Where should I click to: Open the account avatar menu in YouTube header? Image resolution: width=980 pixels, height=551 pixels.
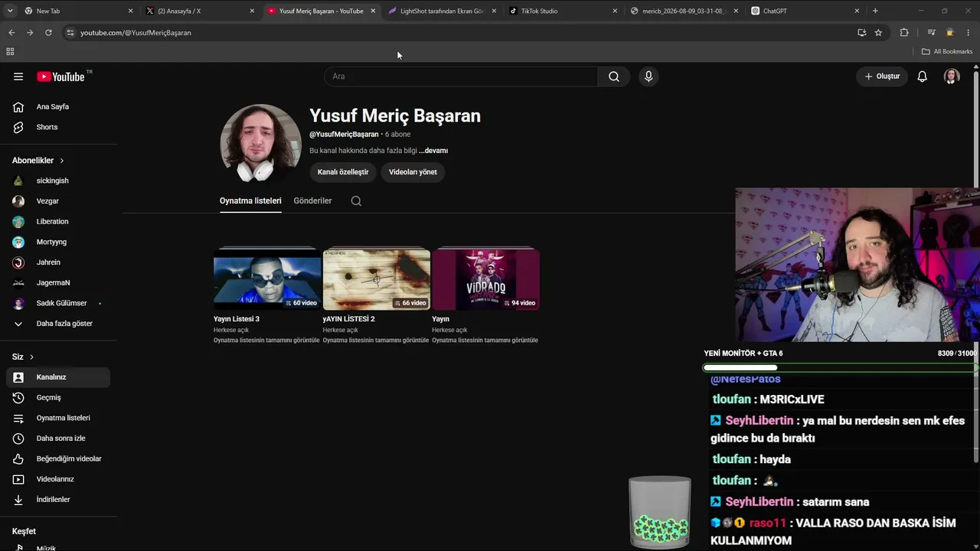(952, 77)
